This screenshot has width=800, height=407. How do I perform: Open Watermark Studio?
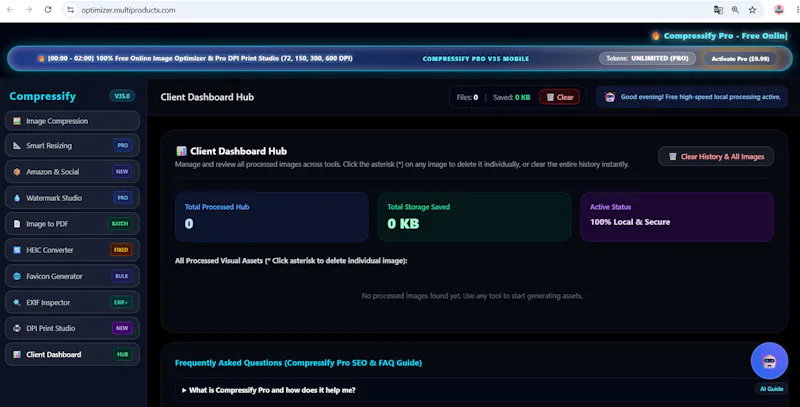72,198
